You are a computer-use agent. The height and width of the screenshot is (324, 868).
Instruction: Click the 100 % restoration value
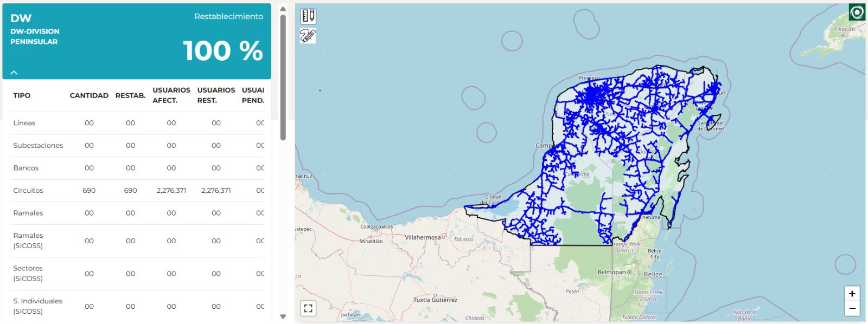tap(223, 51)
